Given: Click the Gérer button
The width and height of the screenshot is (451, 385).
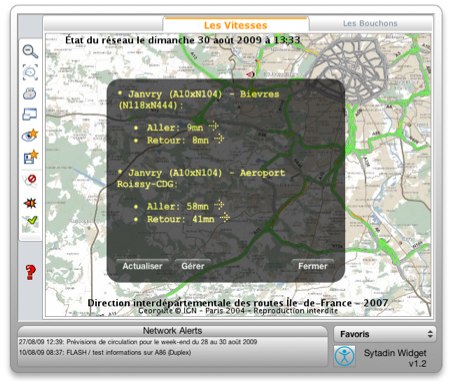Looking at the screenshot, I should [193, 266].
